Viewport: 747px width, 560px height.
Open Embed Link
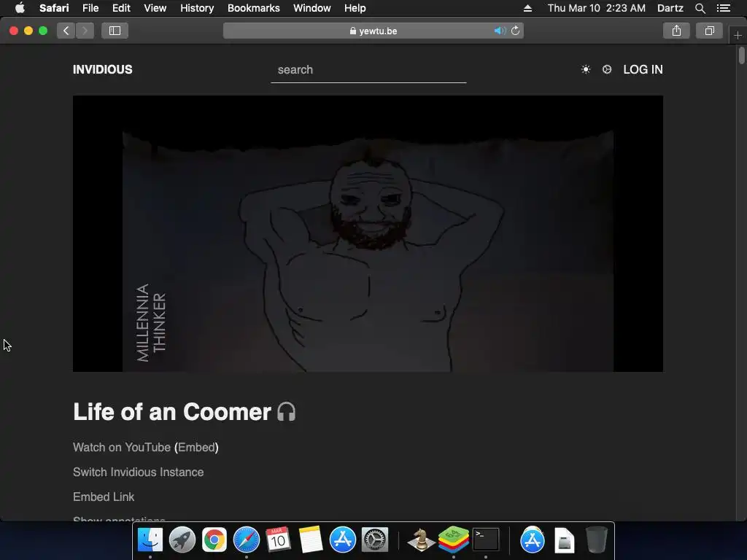pyautogui.click(x=104, y=497)
